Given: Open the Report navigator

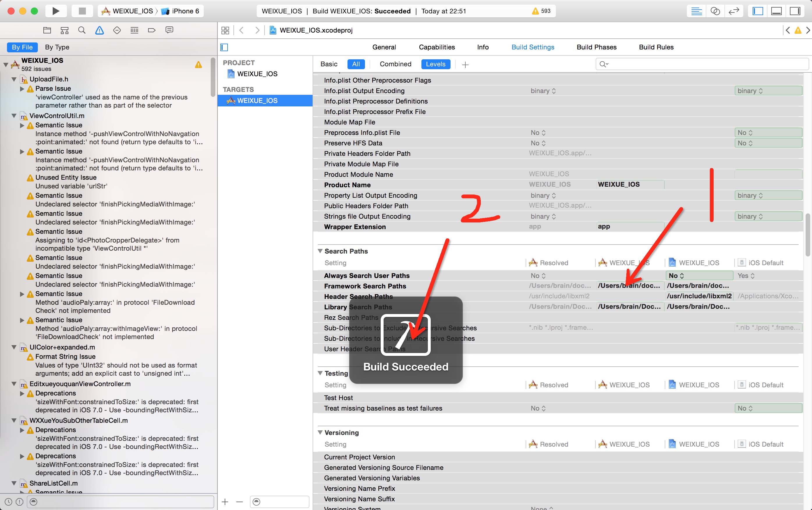Looking at the screenshot, I should click(169, 30).
